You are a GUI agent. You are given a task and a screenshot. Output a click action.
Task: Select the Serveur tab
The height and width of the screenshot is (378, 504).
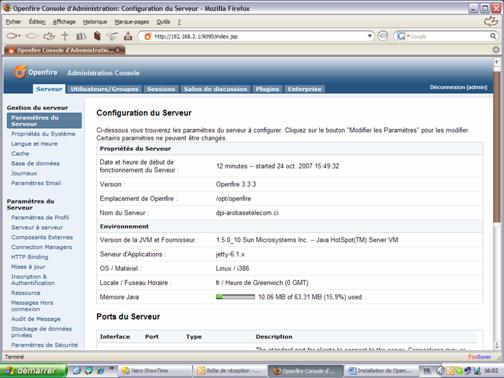[x=49, y=89]
